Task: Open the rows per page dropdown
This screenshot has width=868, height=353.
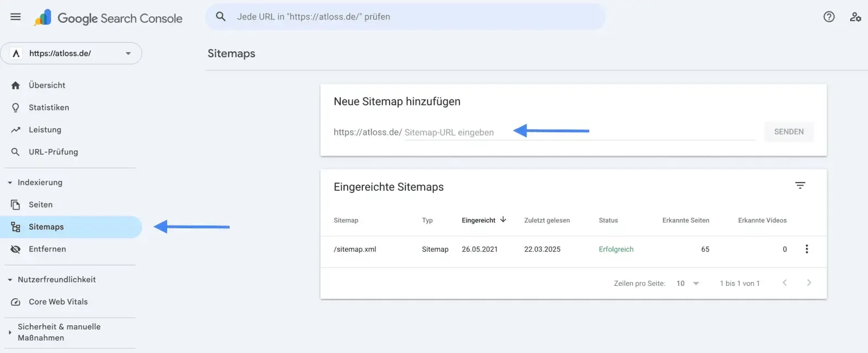Action: [x=688, y=284]
